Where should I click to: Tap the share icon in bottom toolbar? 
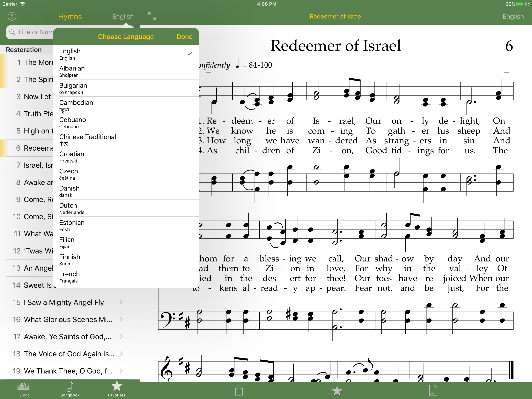(x=239, y=390)
